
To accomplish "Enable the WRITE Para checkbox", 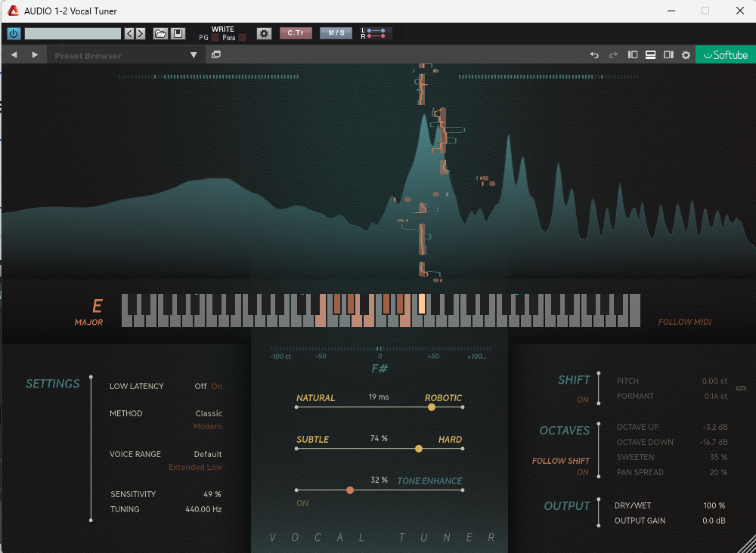I will 243,38.
